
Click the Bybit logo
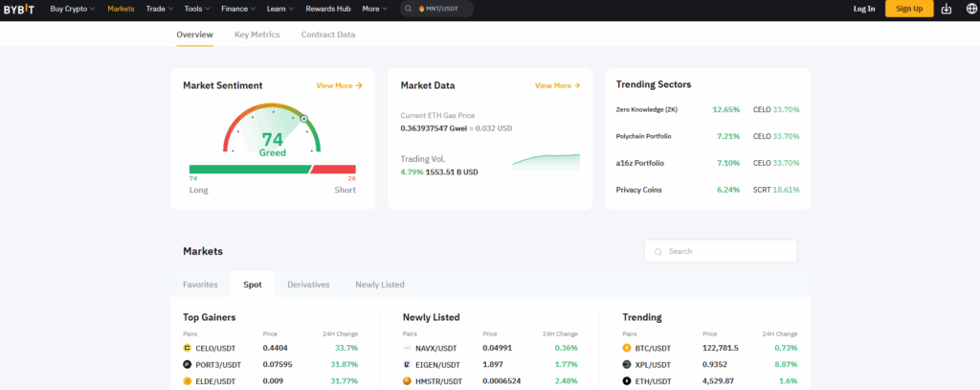coord(19,9)
